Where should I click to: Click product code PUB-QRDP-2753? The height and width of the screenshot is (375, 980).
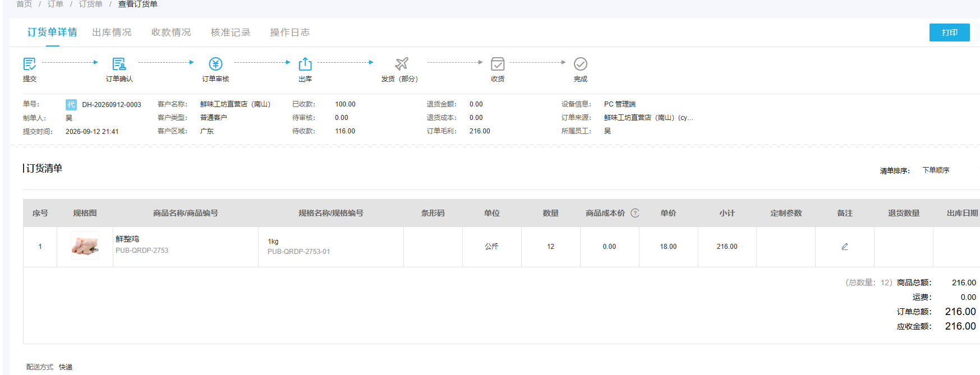[x=142, y=251]
